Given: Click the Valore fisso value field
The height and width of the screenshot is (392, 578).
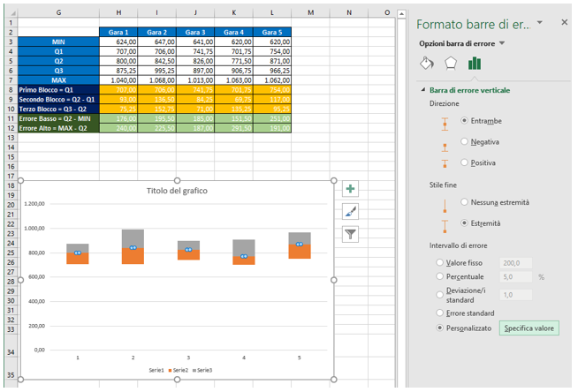Looking at the screenshot, I should click(x=516, y=262).
